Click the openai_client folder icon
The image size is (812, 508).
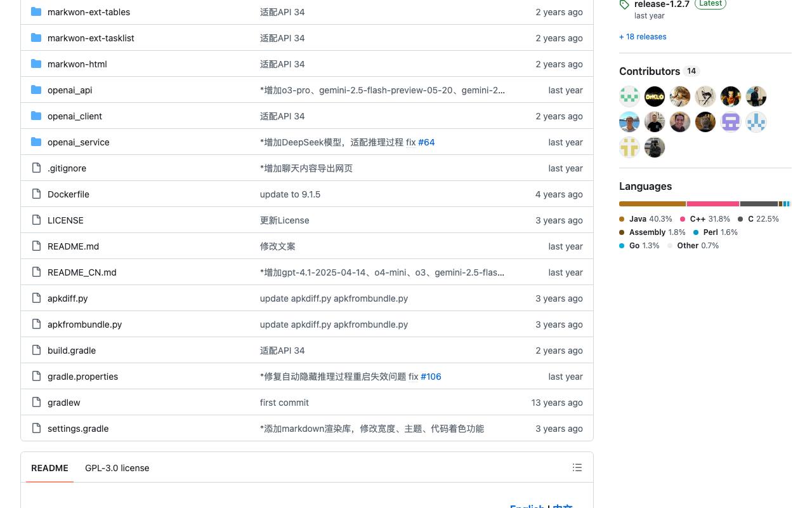pos(36,116)
